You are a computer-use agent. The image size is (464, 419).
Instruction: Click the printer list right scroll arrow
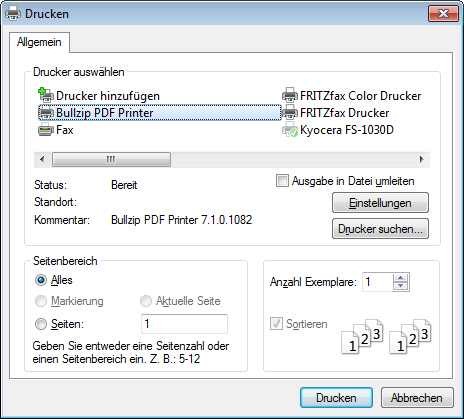422,159
